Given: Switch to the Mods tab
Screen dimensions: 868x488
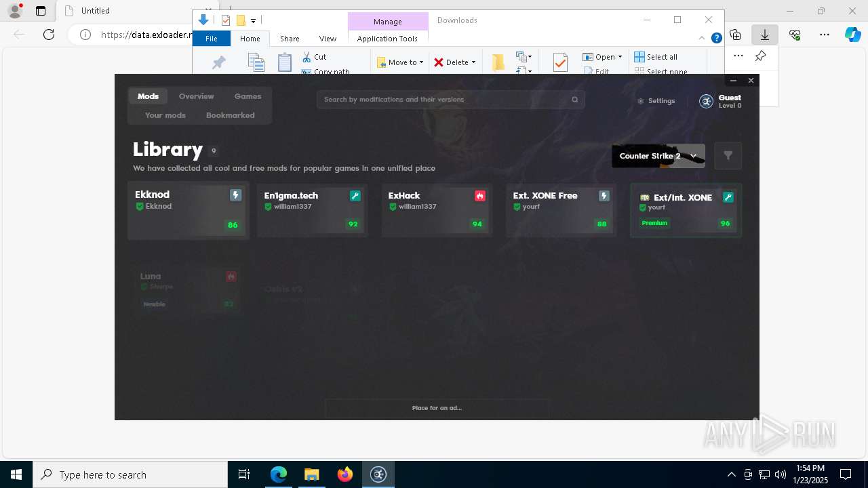Looking at the screenshot, I should [x=148, y=96].
